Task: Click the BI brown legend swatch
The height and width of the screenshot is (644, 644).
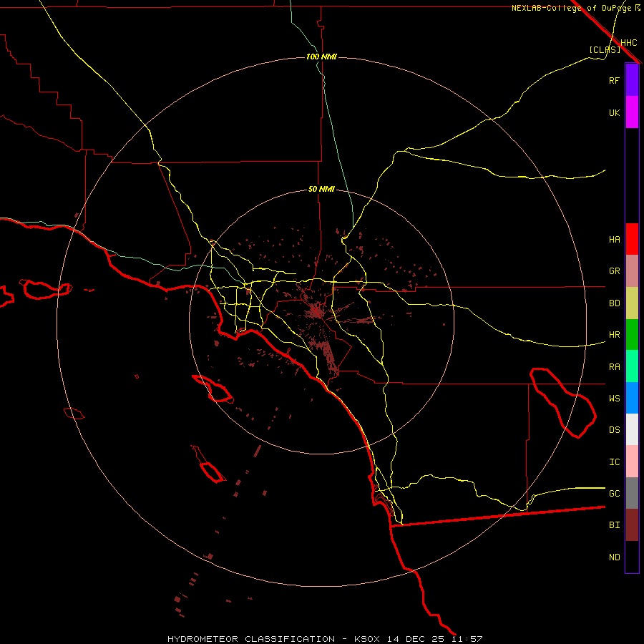Action: (632, 525)
